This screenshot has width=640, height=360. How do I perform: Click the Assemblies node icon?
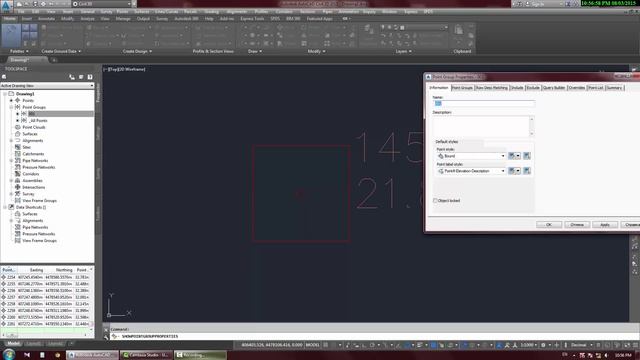tap(18, 180)
